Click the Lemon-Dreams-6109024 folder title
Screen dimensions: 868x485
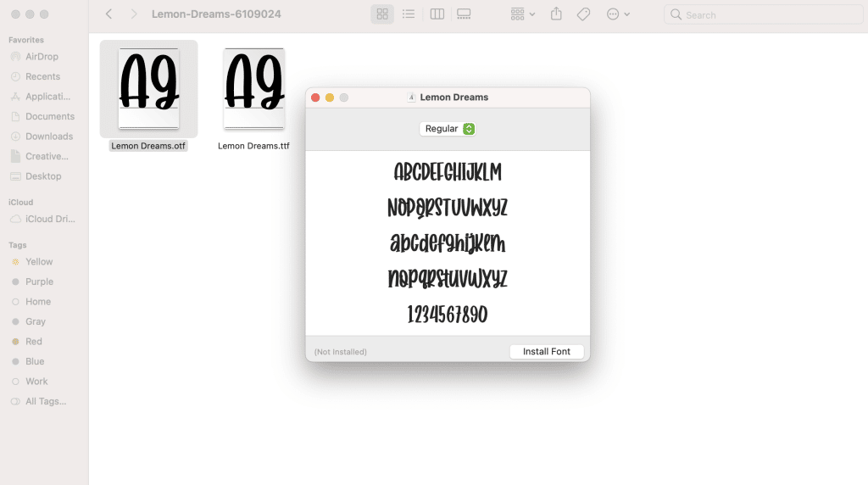point(216,14)
